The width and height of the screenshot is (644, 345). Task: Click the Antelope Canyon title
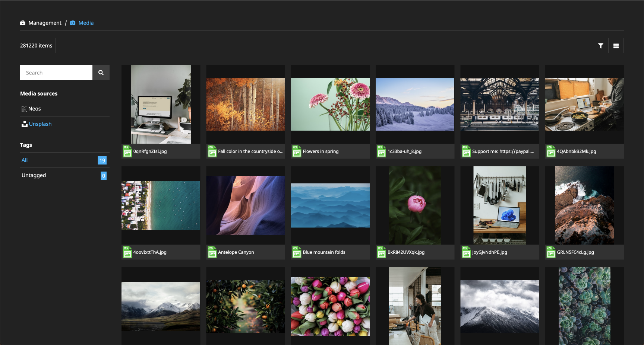tap(236, 252)
